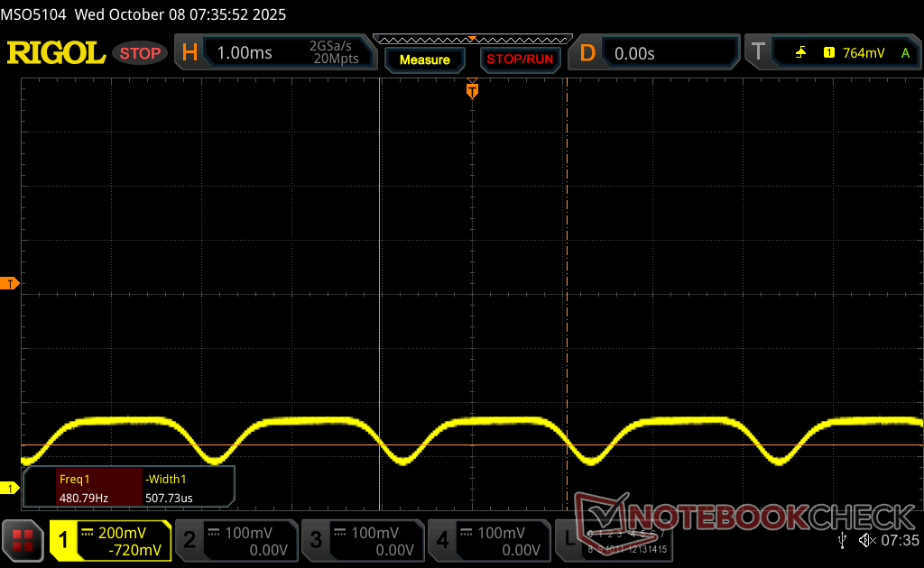The width and height of the screenshot is (924, 568).
Task: Click the channel 1 ground reference marker
Action: [11, 488]
